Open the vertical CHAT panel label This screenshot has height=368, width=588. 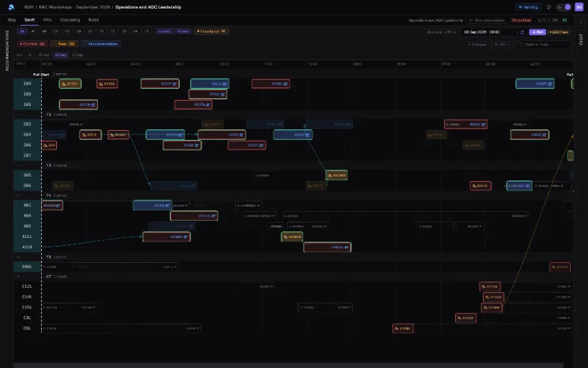581,39
